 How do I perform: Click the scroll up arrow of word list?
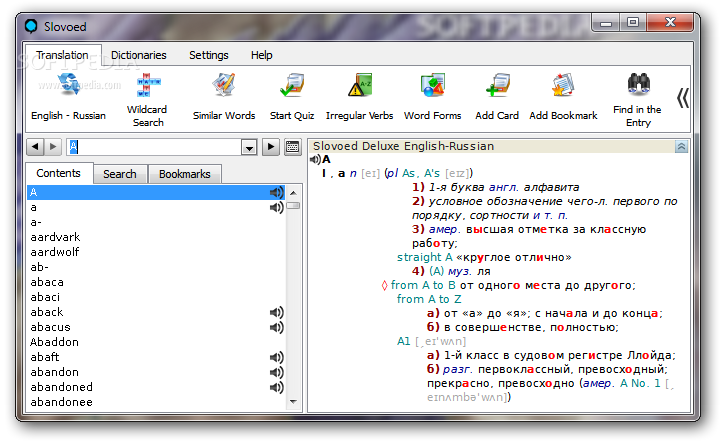(293, 193)
